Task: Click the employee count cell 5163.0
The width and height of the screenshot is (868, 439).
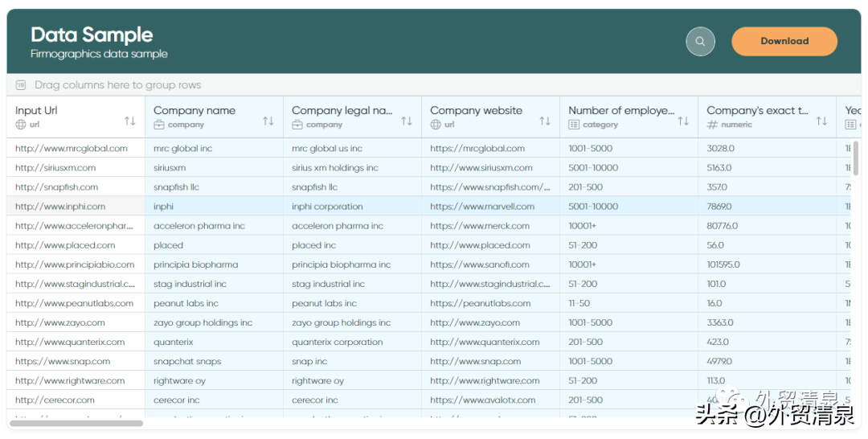Action: tap(768, 168)
